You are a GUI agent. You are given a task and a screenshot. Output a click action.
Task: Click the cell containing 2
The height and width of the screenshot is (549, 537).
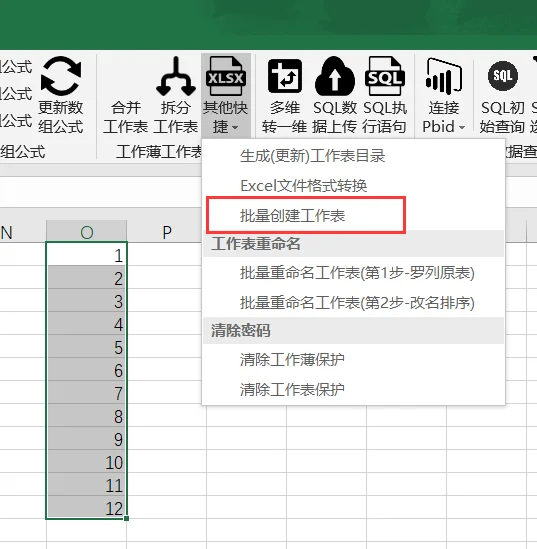tap(86, 277)
